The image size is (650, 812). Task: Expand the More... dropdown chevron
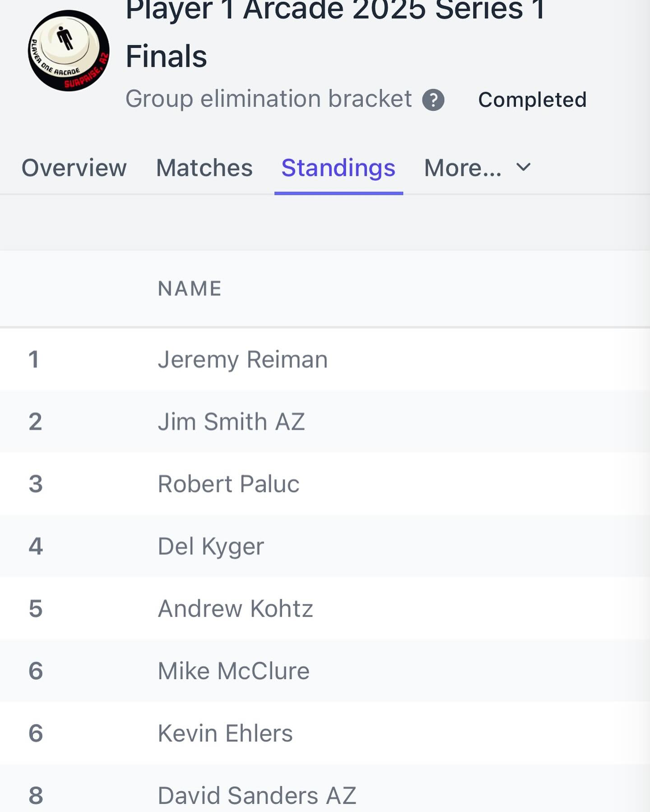pyautogui.click(x=524, y=167)
